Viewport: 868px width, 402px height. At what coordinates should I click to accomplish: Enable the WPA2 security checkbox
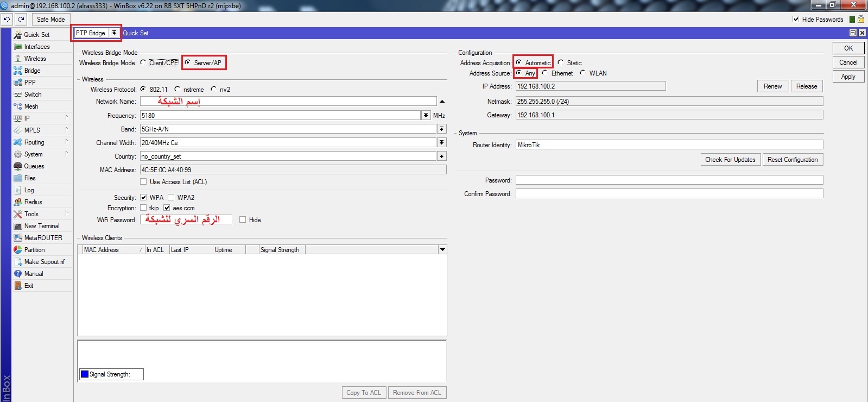(171, 197)
